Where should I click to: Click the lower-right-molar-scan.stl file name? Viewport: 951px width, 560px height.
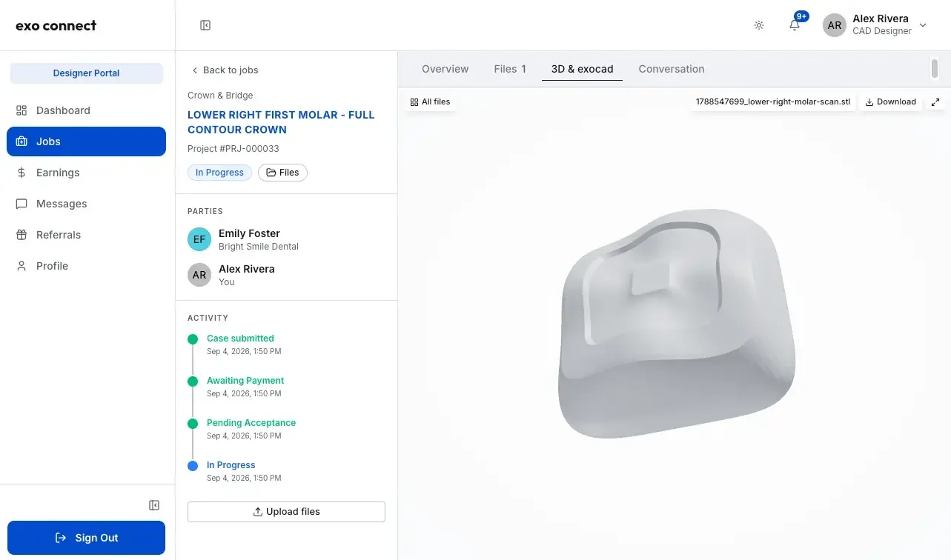[773, 102]
